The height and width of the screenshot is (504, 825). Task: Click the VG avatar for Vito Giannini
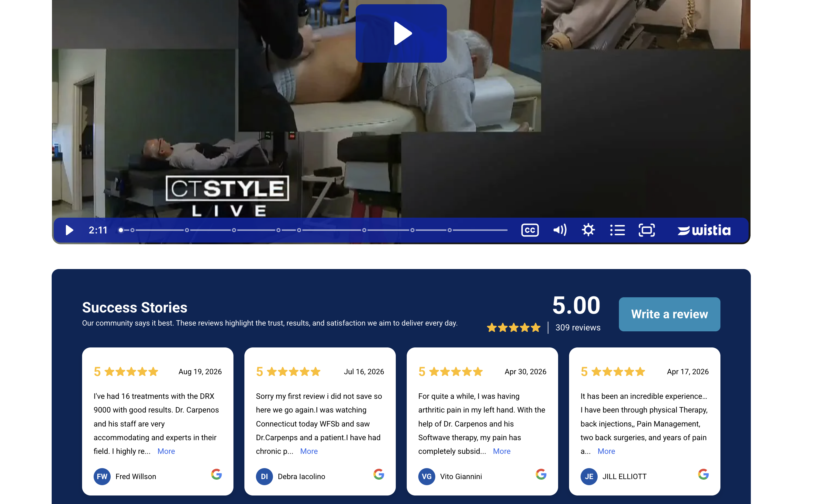coord(426,476)
